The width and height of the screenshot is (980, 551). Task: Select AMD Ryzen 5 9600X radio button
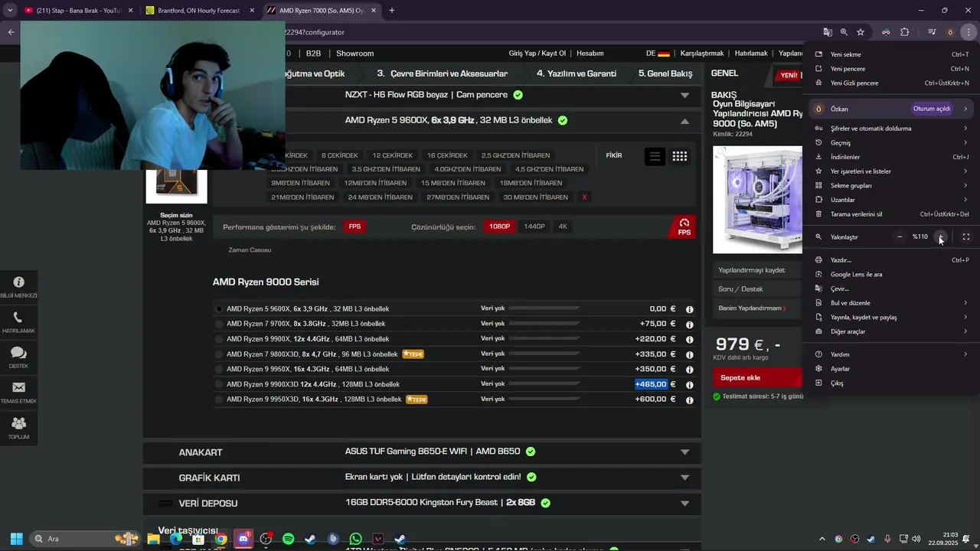tap(219, 309)
